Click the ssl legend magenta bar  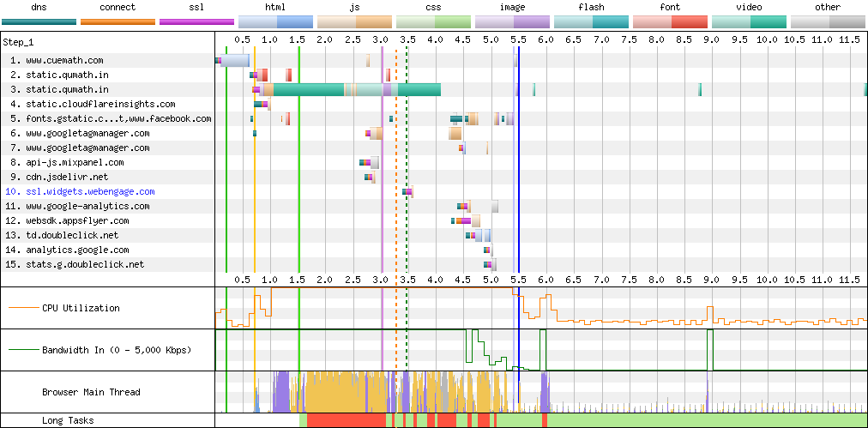[x=196, y=21]
